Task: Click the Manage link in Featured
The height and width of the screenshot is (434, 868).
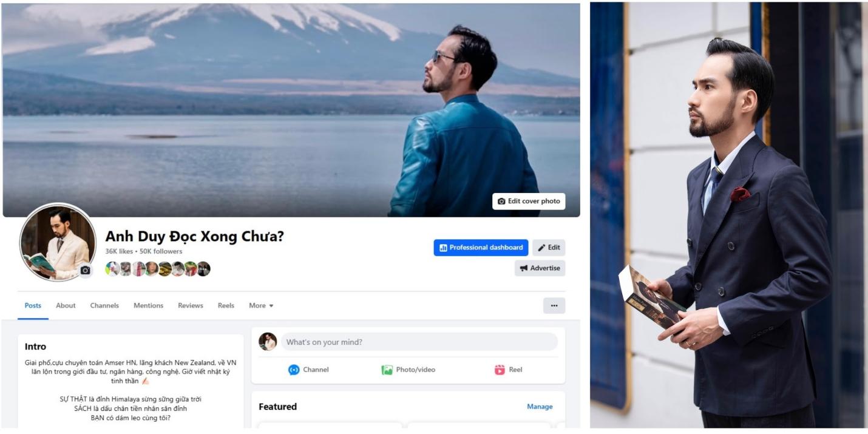Action: (x=540, y=407)
